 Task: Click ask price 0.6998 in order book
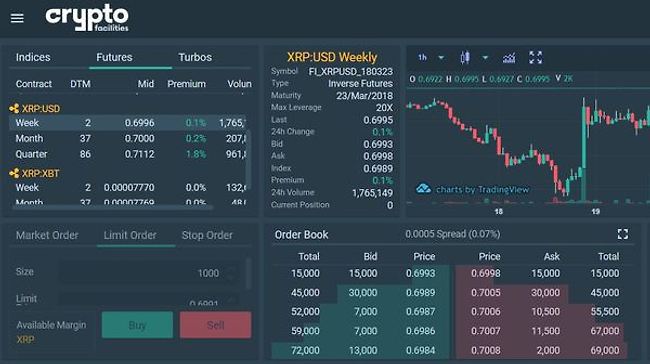(485, 273)
